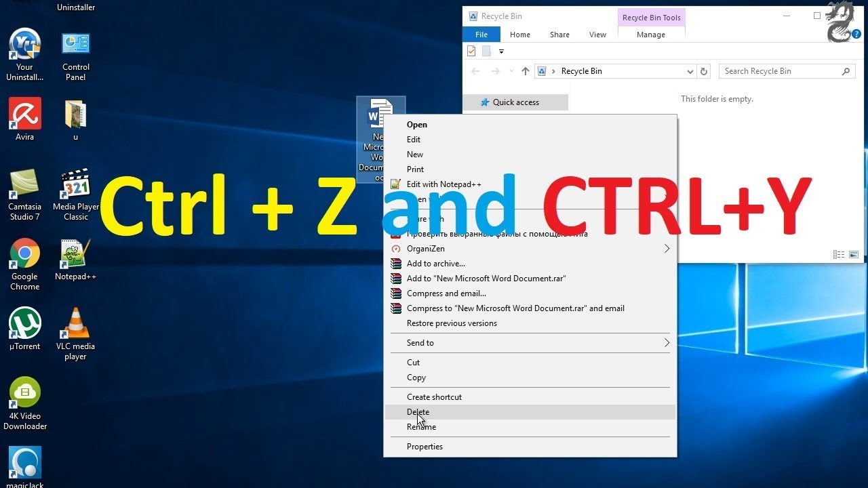Choose Create shortcut entry
Viewport: 868px width, 488px height.
coord(530,397)
